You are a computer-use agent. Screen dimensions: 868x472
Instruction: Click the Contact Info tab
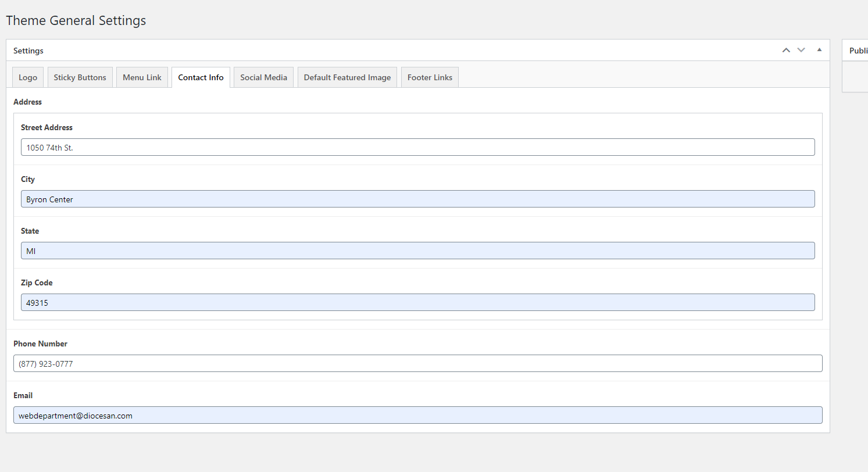pos(201,77)
